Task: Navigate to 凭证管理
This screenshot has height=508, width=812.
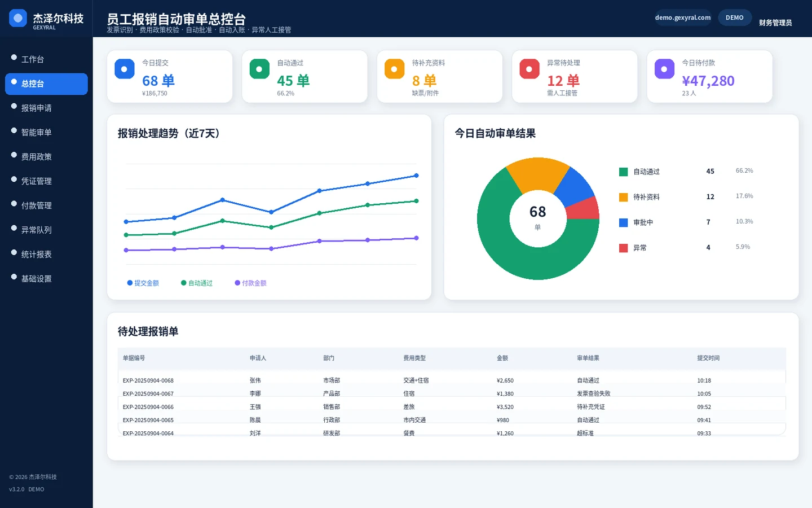Action: [x=46, y=181]
